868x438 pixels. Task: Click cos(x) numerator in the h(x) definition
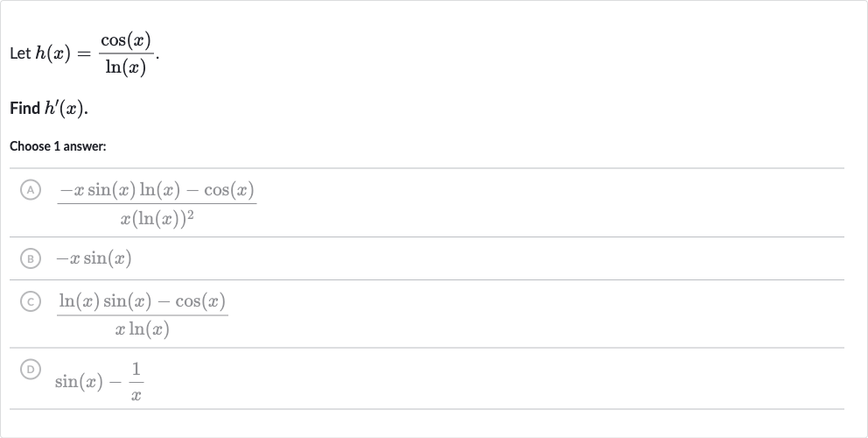[x=126, y=40]
